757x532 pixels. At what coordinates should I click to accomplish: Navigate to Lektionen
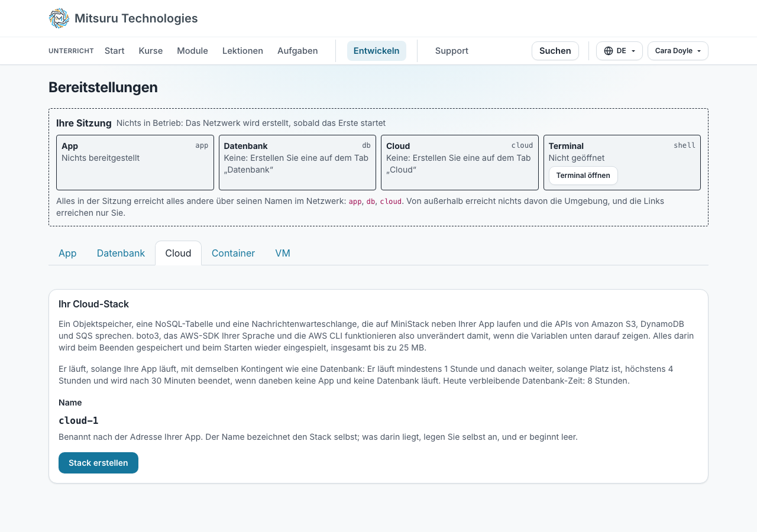pyautogui.click(x=242, y=51)
